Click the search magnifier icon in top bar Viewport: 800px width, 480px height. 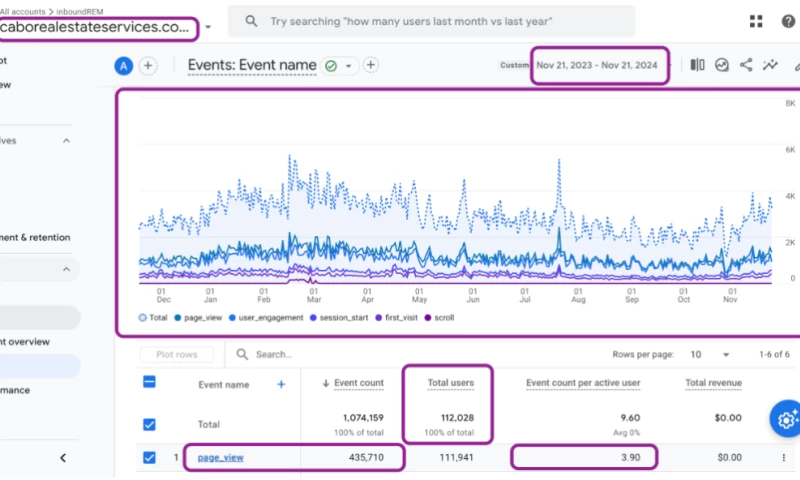(x=251, y=21)
